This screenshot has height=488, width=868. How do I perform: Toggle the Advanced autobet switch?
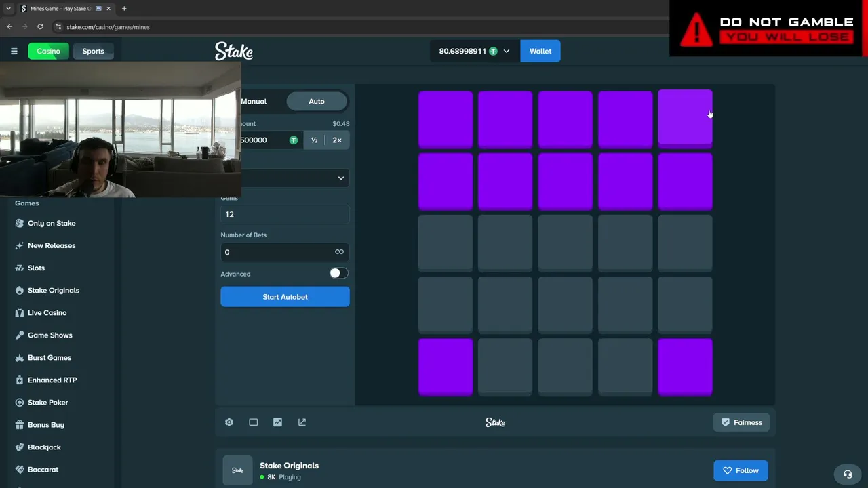338,273
